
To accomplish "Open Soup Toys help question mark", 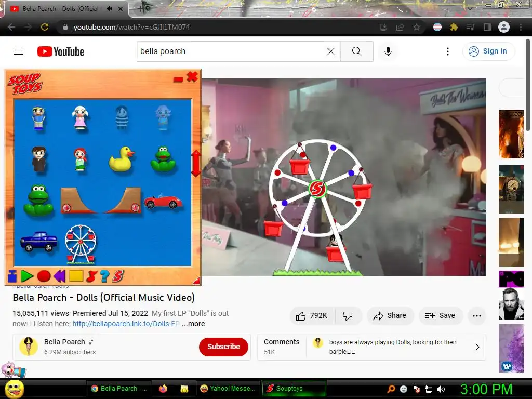I will point(104,276).
